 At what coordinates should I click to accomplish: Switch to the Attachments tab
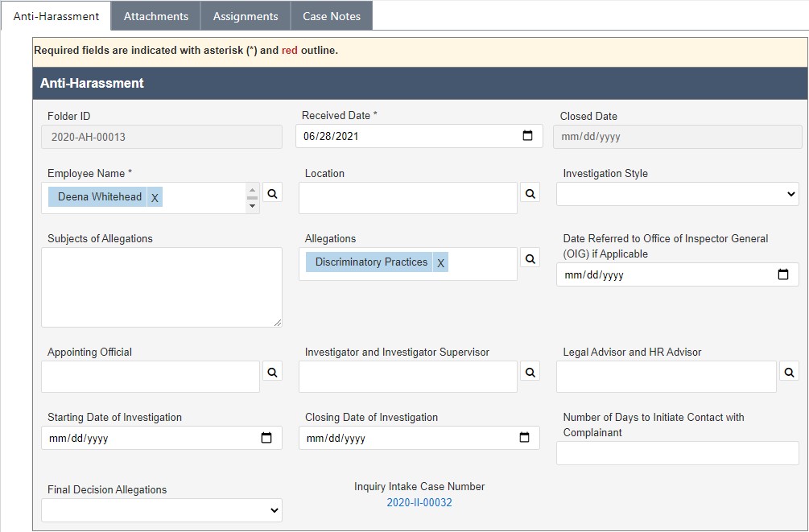[156, 16]
